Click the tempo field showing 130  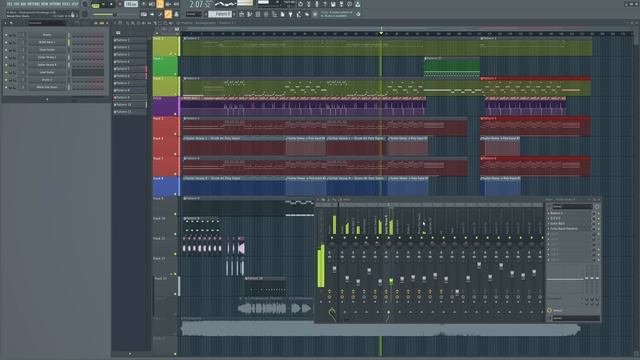[x=131, y=4]
